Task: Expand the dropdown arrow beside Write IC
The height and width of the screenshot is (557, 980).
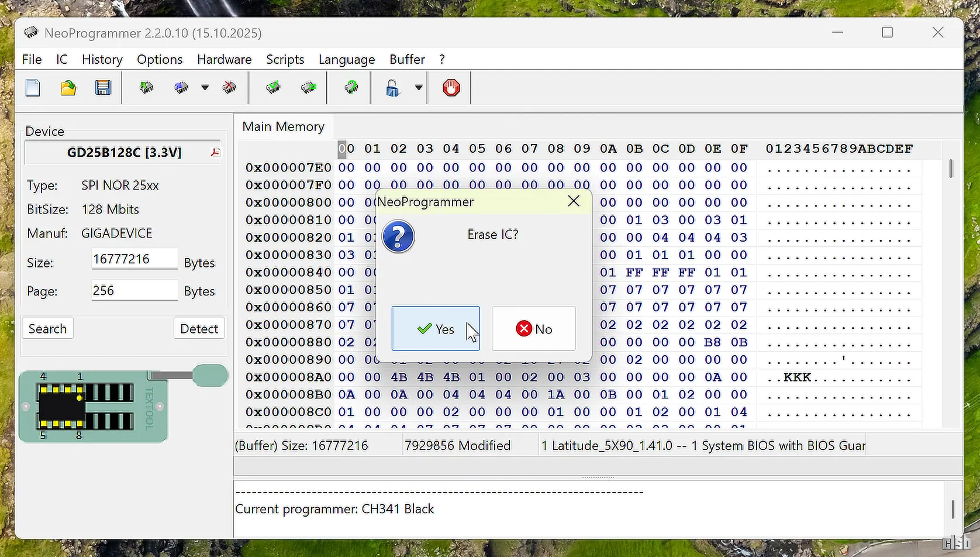Action: (x=205, y=88)
